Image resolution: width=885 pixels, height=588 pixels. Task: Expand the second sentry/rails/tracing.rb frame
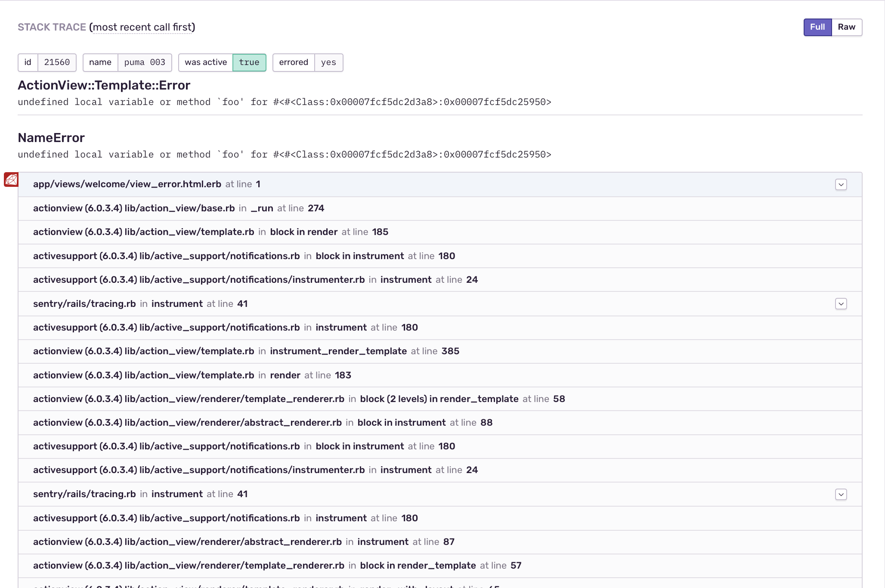point(840,494)
